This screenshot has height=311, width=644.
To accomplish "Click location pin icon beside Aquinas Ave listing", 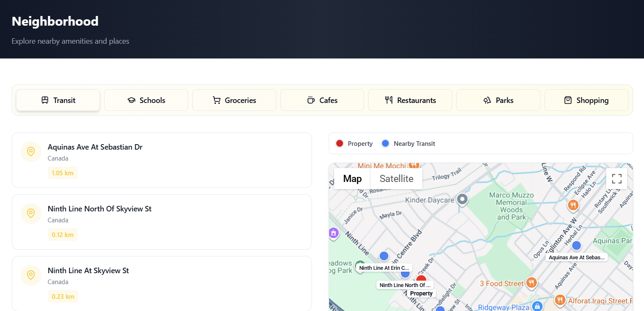I will (x=31, y=151).
